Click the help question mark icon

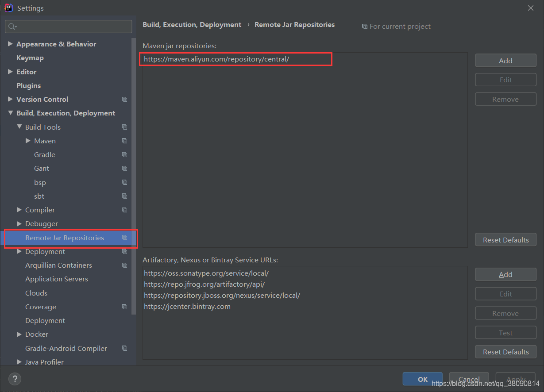[15, 379]
